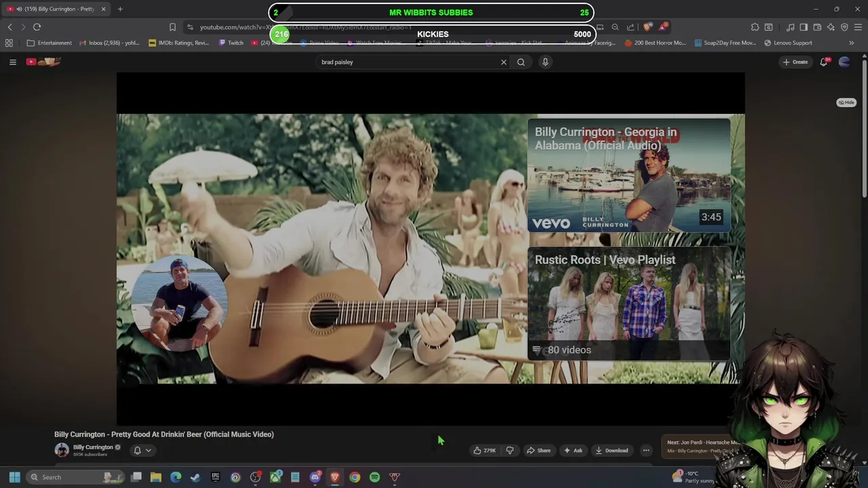Open Windows Start menu
Image resolution: width=868 pixels, height=488 pixels.
14,477
